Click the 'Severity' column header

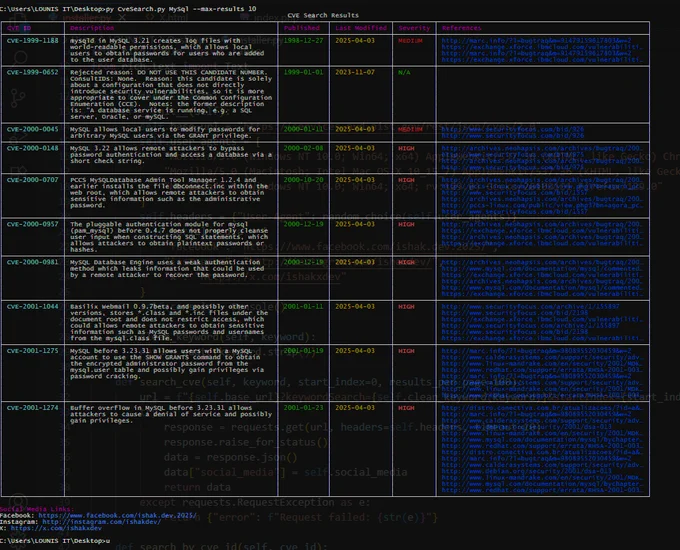(414, 28)
